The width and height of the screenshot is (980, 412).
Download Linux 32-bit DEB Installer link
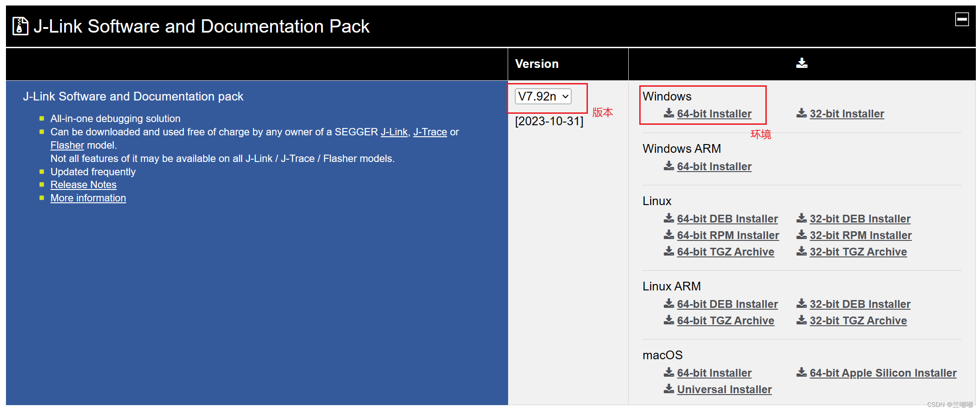point(860,219)
